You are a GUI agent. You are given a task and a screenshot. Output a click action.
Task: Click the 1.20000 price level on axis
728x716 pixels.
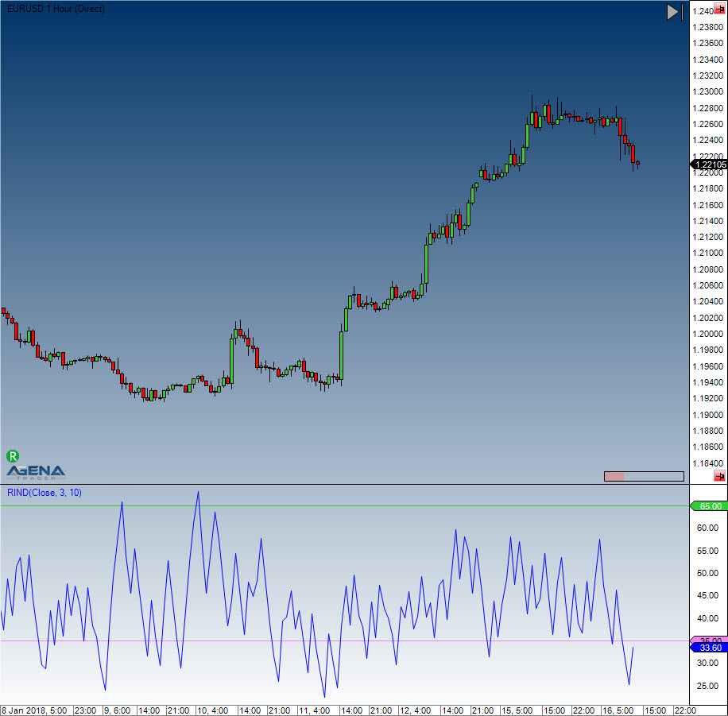[707, 334]
